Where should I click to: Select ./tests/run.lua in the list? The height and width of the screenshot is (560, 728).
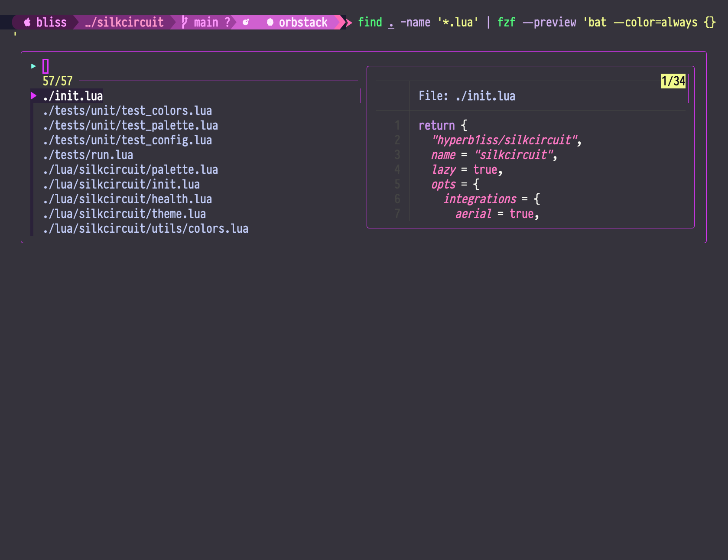coord(88,155)
